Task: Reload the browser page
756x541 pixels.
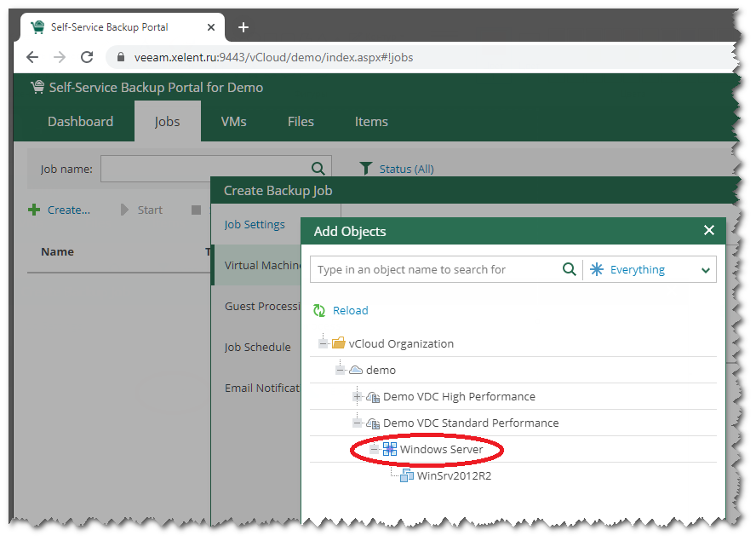Action: tap(87, 57)
